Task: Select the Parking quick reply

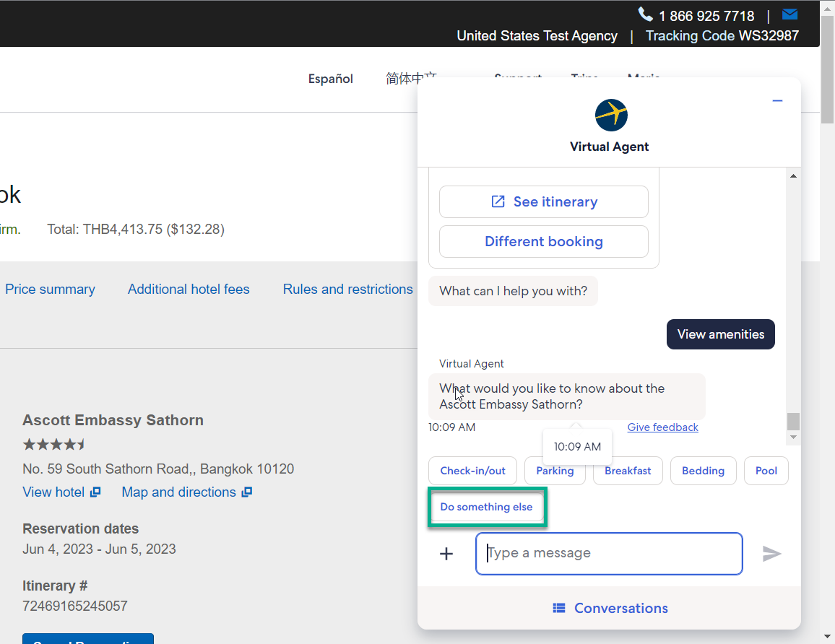Action: pyautogui.click(x=555, y=471)
